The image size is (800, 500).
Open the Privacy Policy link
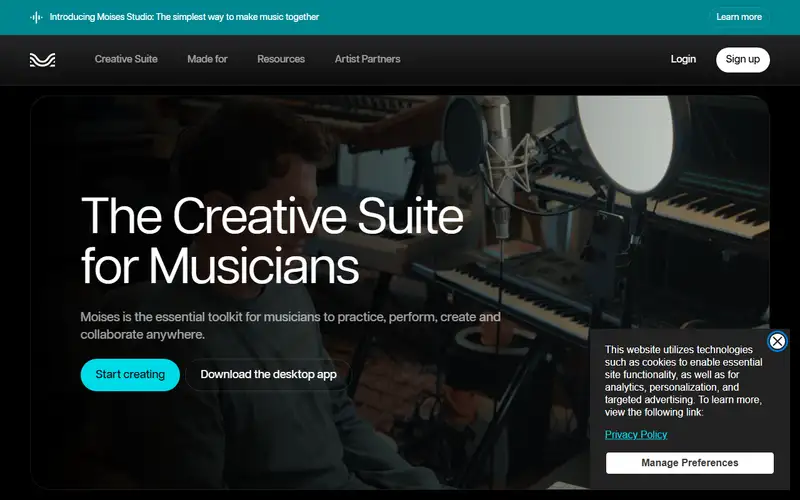pos(636,435)
